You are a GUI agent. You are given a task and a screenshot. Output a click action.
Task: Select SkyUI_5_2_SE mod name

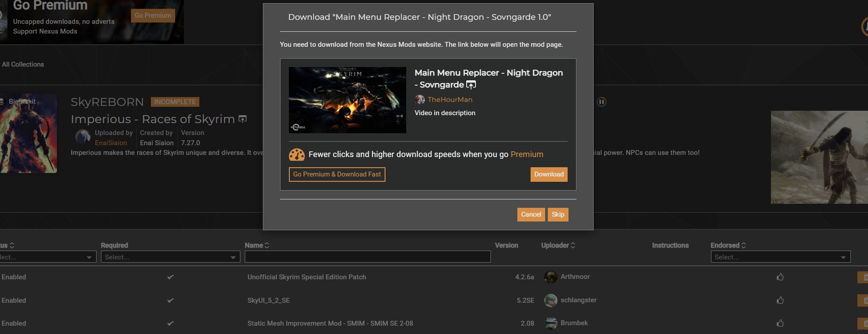[x=269, y=300]
